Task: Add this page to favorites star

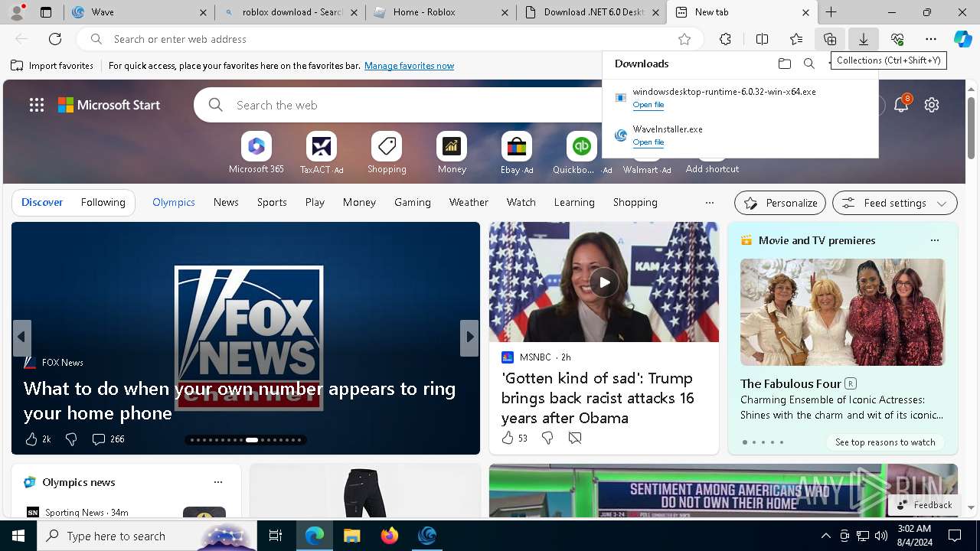Action: click(x=684, y=39)
